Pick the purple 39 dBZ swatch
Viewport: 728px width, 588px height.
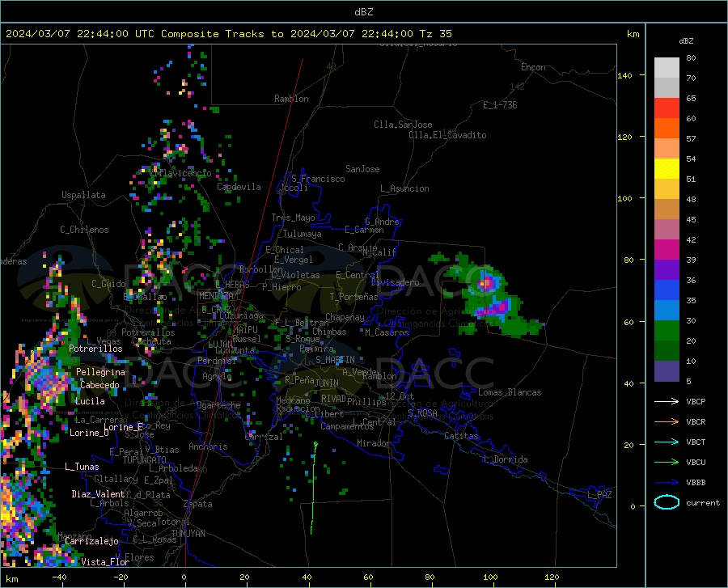667,270
